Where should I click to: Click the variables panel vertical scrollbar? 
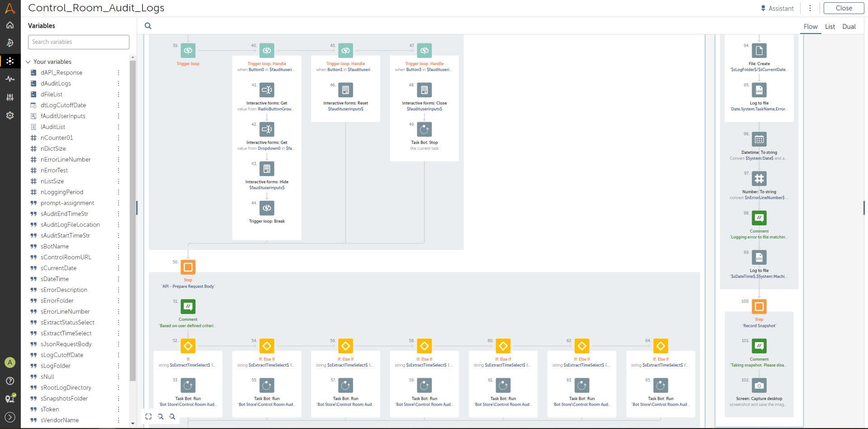[x=133, y=219]
